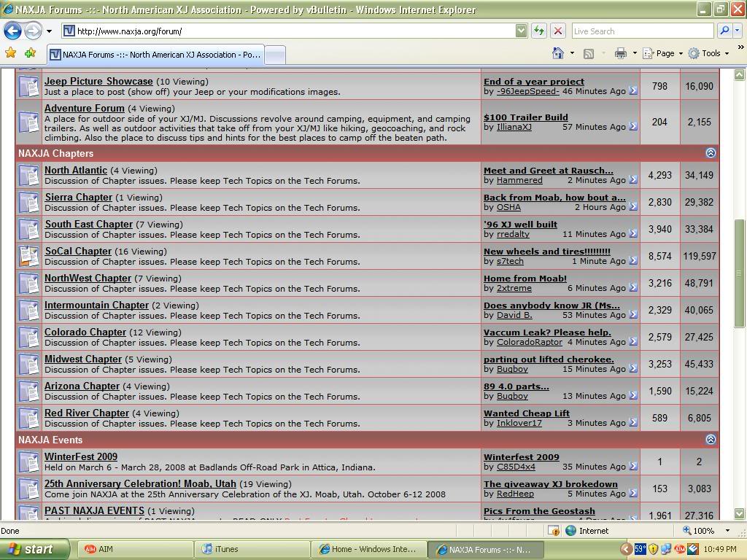Screen dimensions: 747x560
Task: Open the Print options dropdown arrow
Action: point(635,53)
